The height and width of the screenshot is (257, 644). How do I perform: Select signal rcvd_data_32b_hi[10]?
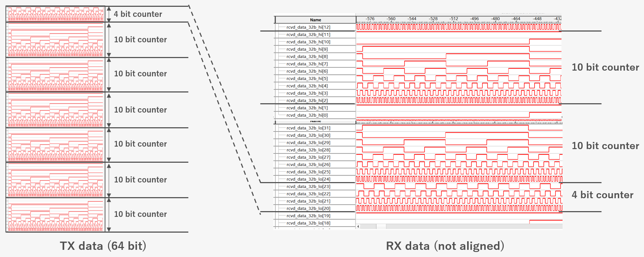[x=308, y=42]
